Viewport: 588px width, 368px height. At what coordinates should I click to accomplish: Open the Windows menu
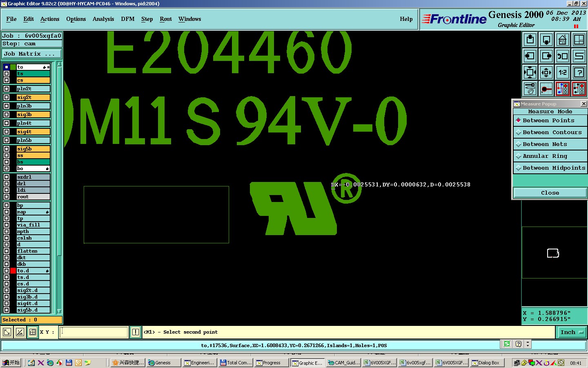point(190,19)
